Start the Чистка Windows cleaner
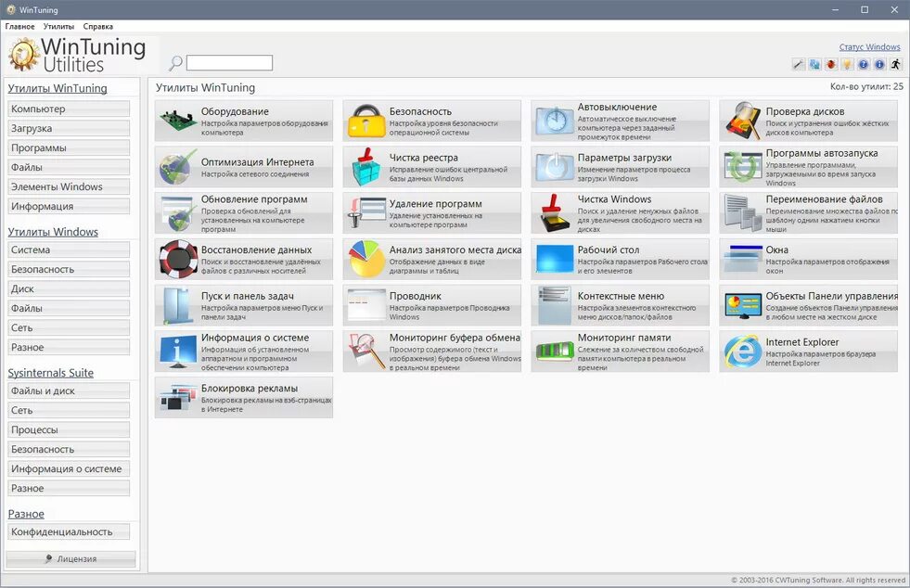The height and width of the screenshot is (588, 910). point(620,213)
